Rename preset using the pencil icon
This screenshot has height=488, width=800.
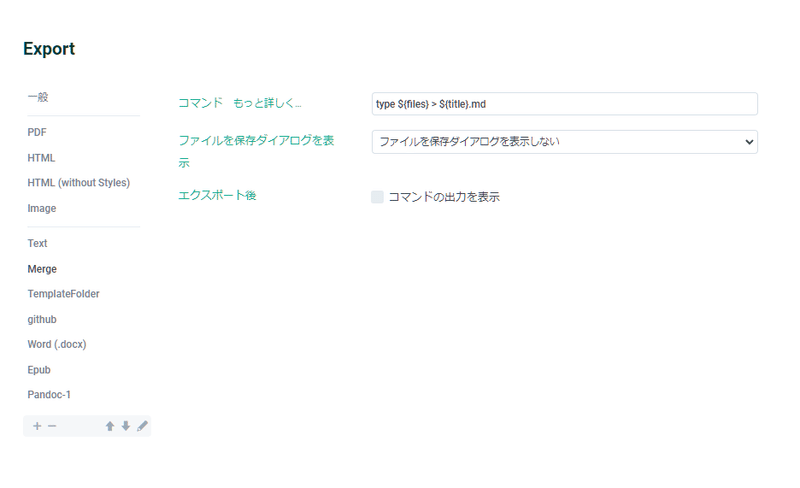click(142, 426)
